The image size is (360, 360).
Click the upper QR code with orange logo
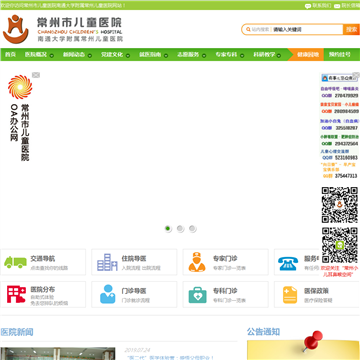coord(339,205)
